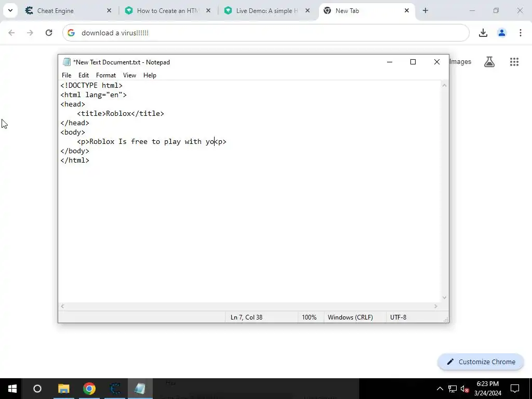532x399 pixels.
Task: Open Notepad Edit menu
Action: (x=84, y=75)
